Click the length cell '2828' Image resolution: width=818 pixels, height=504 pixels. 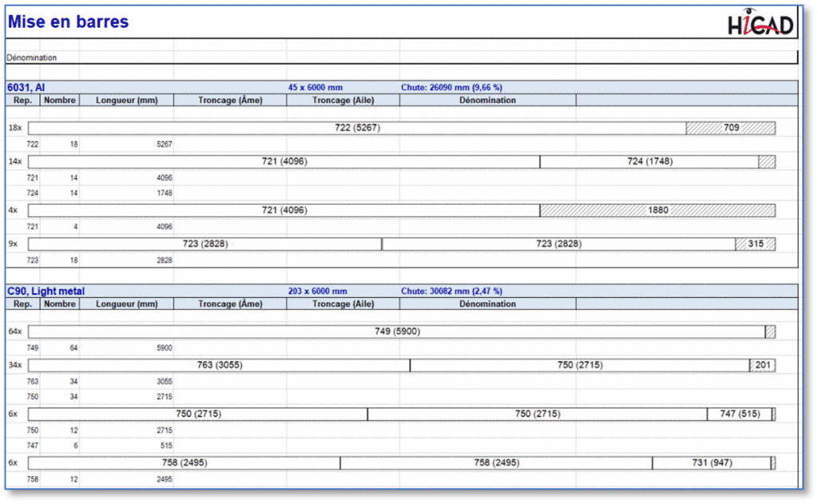coord(165,260)
